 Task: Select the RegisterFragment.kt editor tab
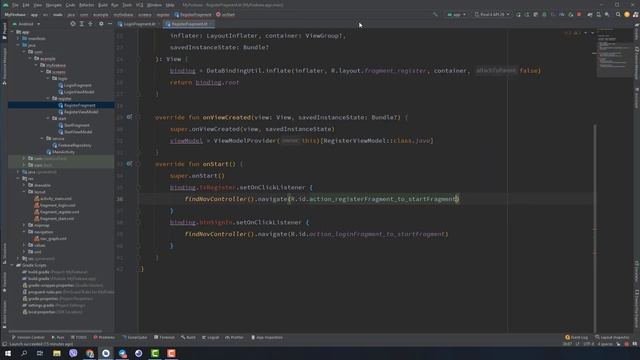click(x=188, y=24)
